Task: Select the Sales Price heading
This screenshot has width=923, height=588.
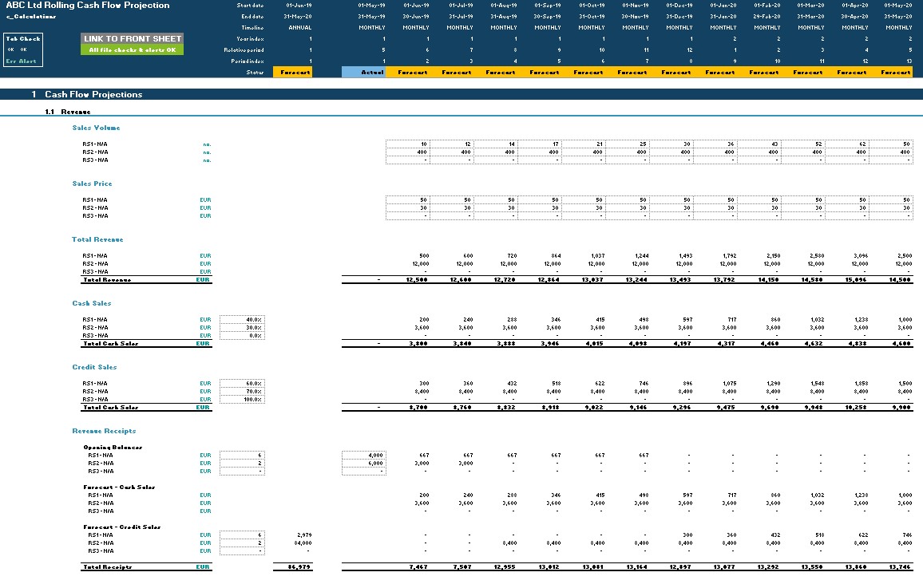Action: coord(92,184)
